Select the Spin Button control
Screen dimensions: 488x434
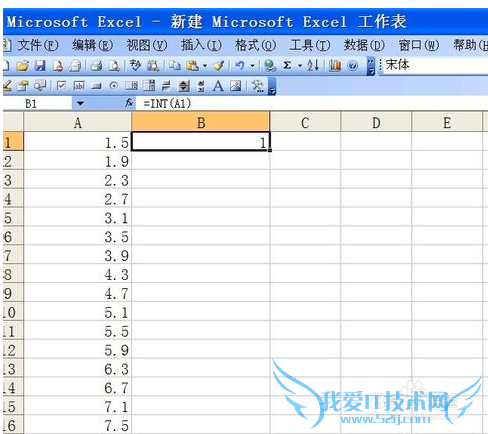[183, 86]
